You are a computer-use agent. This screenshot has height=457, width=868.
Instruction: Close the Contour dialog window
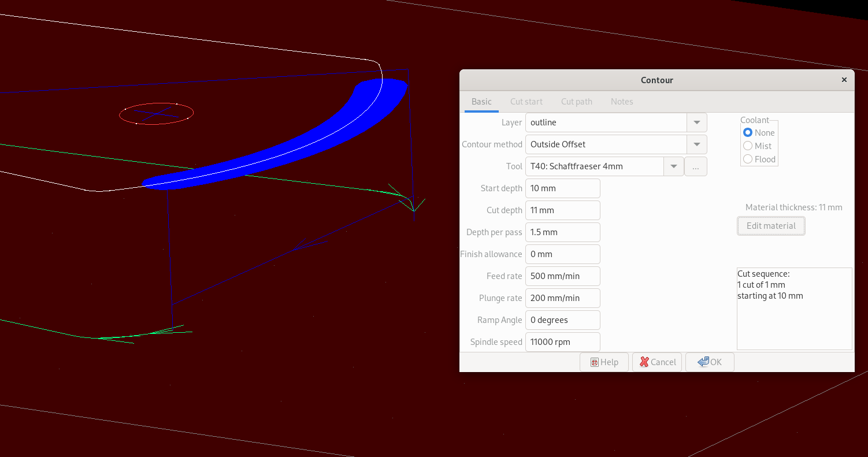coord(844,80)
